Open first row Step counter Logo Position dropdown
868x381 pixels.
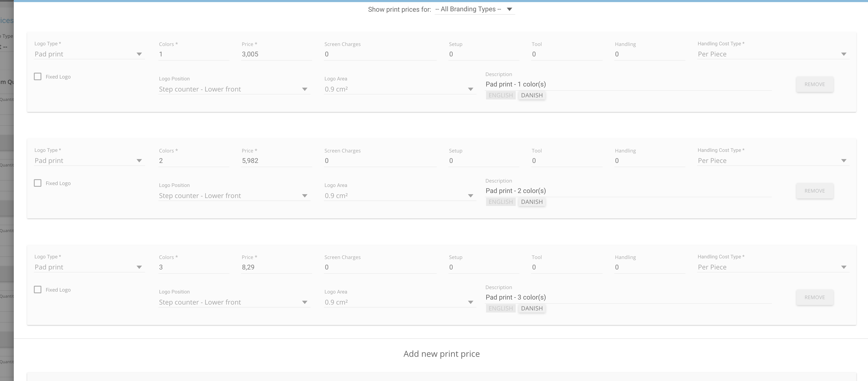(234, 89)
